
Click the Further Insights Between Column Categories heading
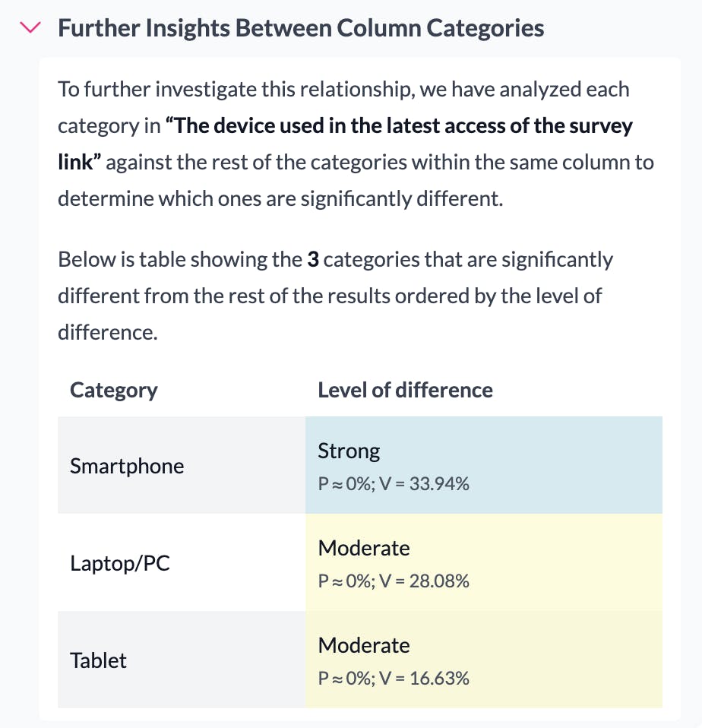coord(301,29)
